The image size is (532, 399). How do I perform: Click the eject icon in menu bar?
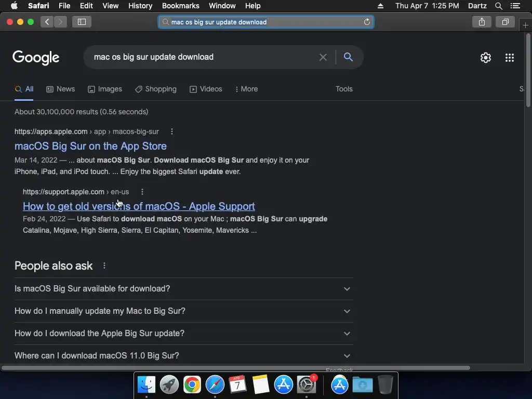380,6
